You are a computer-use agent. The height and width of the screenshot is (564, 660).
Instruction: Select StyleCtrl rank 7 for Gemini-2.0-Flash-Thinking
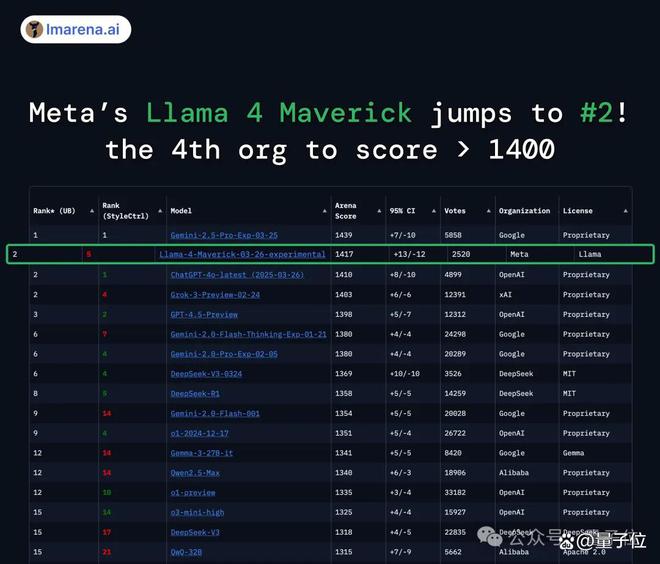point(104,334)
